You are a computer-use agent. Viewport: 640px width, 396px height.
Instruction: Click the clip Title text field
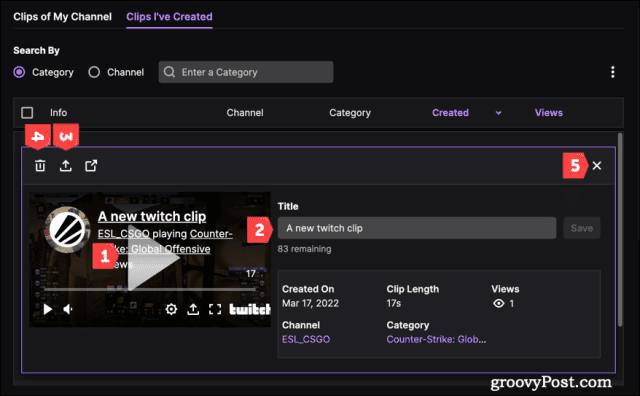pyautogui.click(x=417, y=228)
